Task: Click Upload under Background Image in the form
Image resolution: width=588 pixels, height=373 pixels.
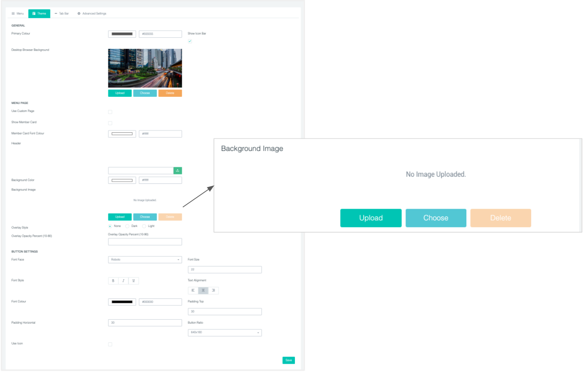Action: [120, 217]
